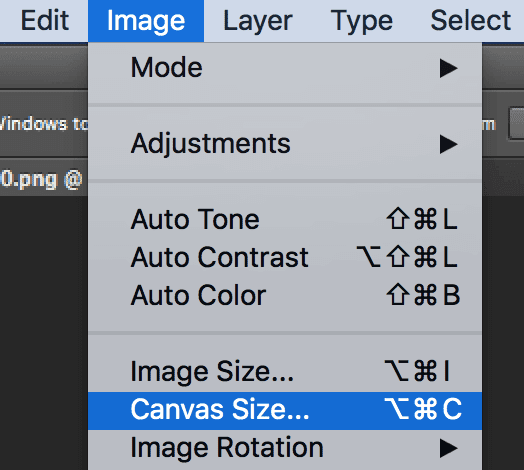Apply Auto Color from the menu
Image resolution: width=524 pixels, height=470 pixels.
[x=285, y=296]
